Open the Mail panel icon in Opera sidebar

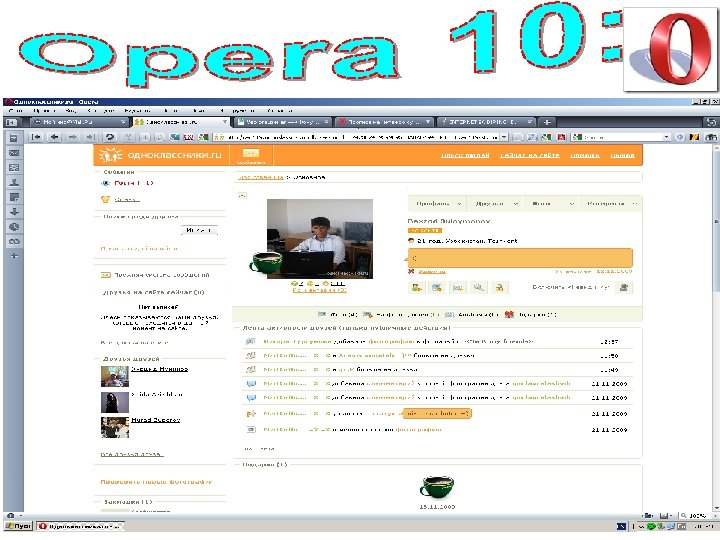click(x=14, y=153)
